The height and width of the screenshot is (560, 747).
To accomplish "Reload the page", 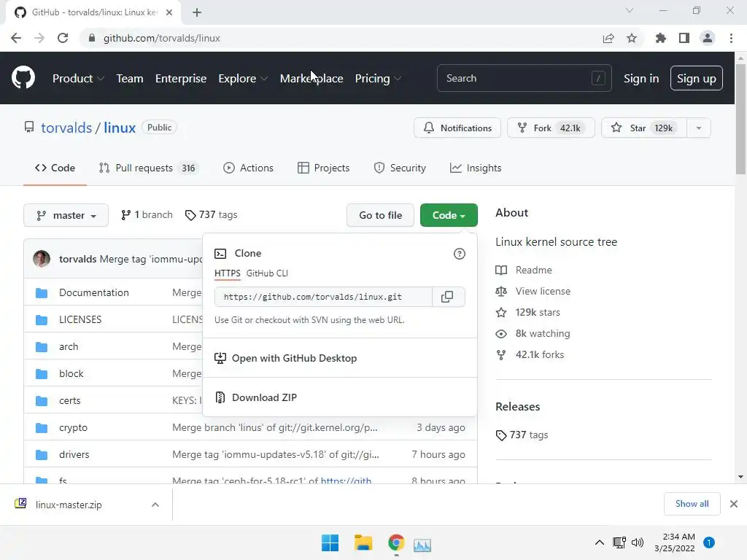I will pyautogui.click(x=63, y=38).
